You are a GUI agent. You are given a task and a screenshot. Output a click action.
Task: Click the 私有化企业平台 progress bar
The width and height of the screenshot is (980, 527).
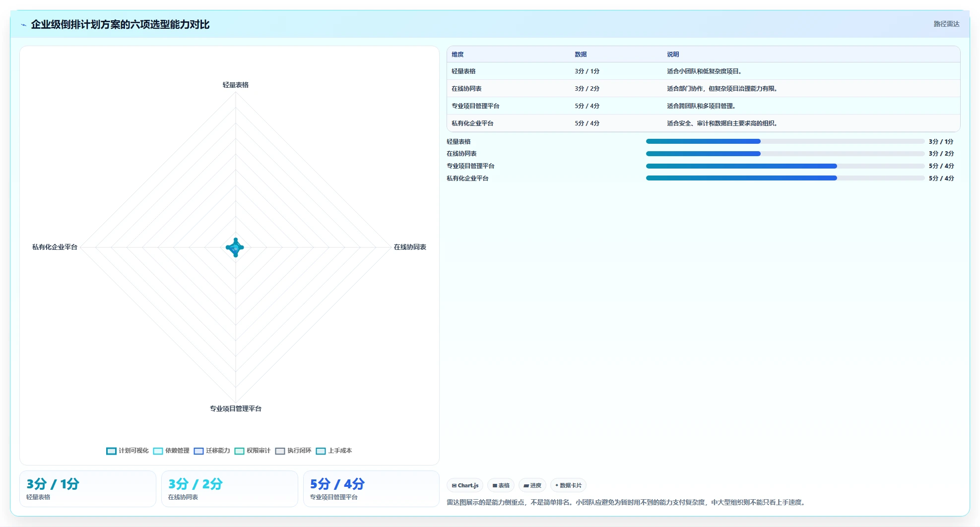click(x=785, y=178)
